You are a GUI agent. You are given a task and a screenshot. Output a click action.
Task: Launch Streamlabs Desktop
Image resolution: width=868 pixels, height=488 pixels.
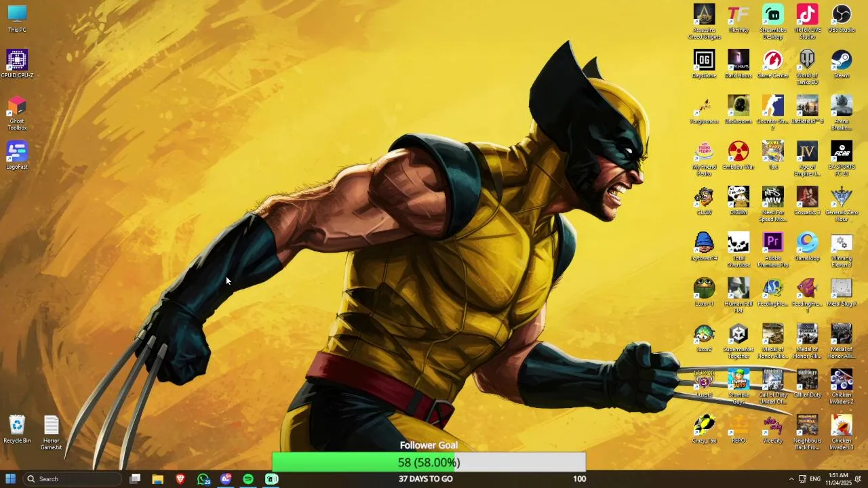773,21
